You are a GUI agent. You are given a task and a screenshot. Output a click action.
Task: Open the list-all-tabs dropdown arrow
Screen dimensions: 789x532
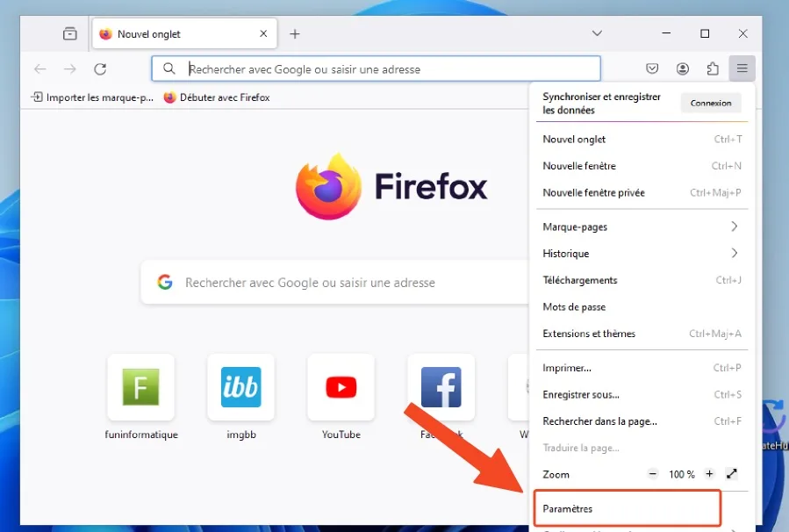597,33
